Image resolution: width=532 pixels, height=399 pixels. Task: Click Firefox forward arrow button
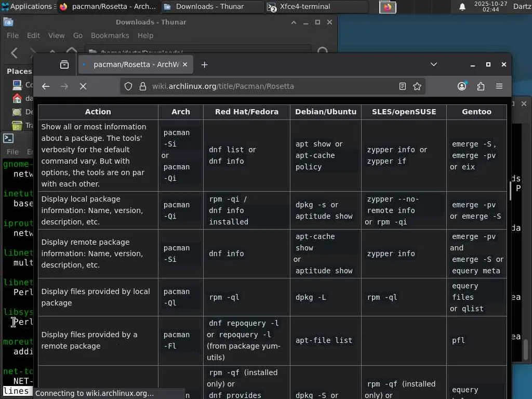point(64,87)
